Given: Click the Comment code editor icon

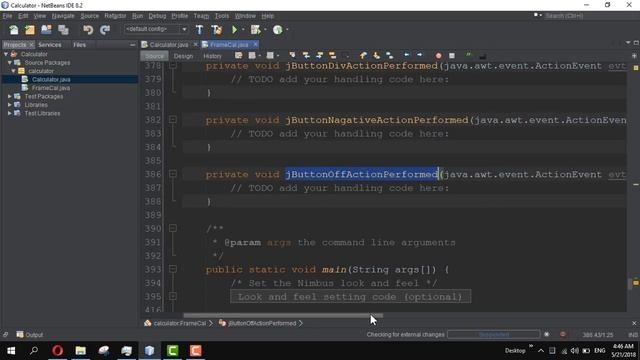Looking at the screenshot, I should point(469,55).
